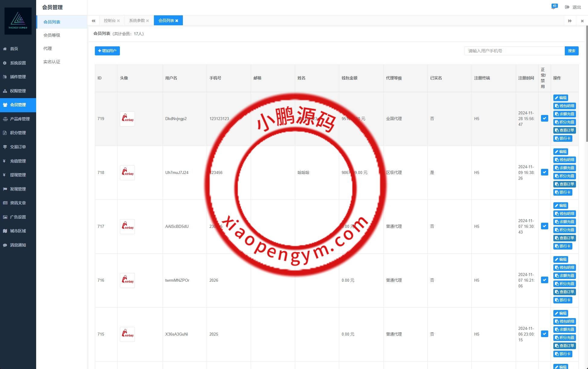The width and height of the screenshot is (588, 369).
Task: Click the logout (退出) link
Action: click(573, 7)
